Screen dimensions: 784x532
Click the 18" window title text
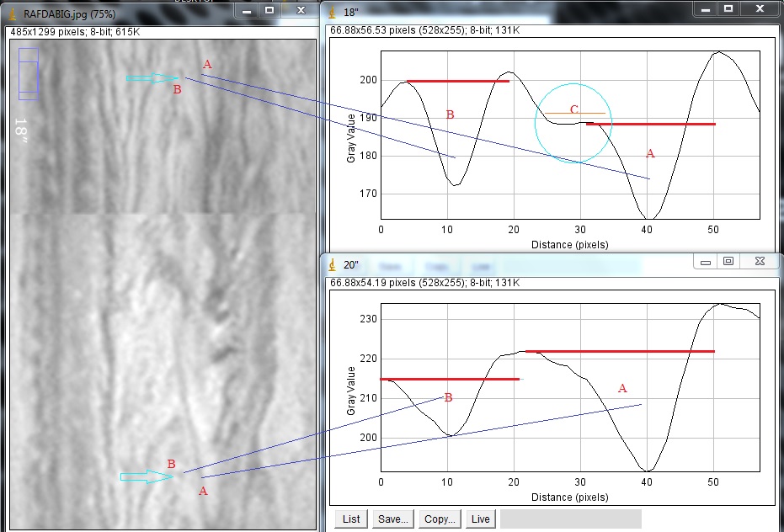coord(351,13)
